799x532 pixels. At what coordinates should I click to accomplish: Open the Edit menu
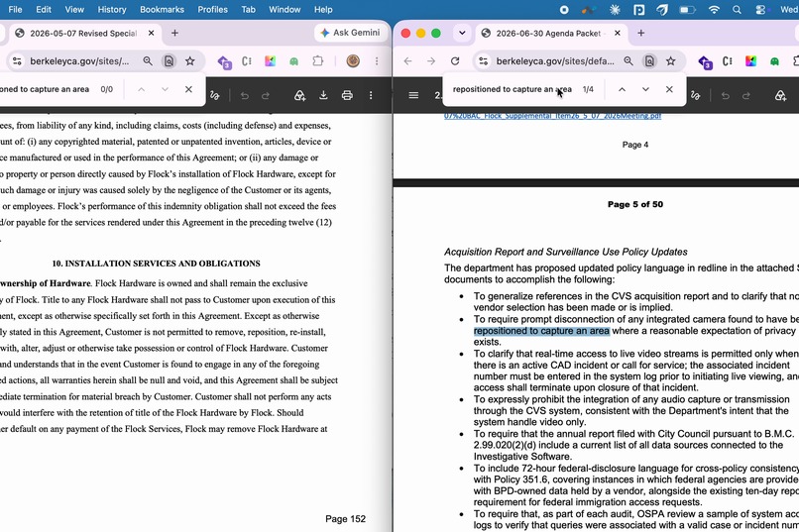coord(44,9)
